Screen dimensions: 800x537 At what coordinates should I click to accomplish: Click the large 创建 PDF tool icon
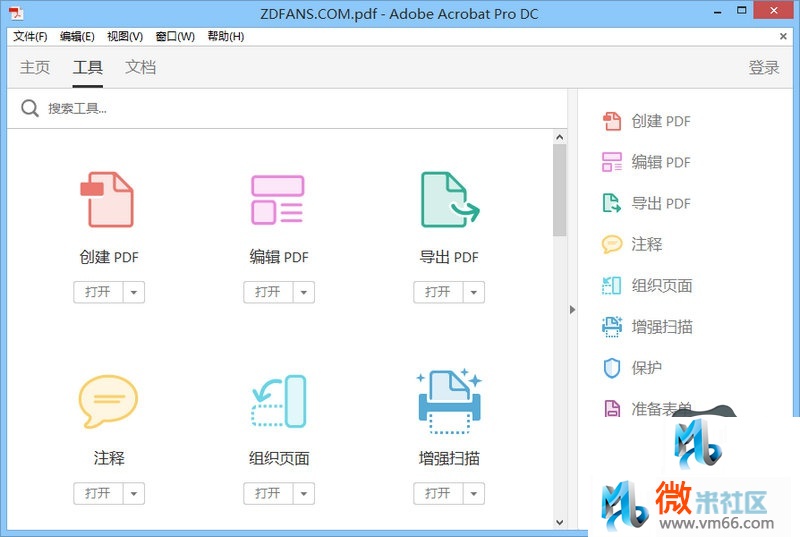[x=107, y=199]
